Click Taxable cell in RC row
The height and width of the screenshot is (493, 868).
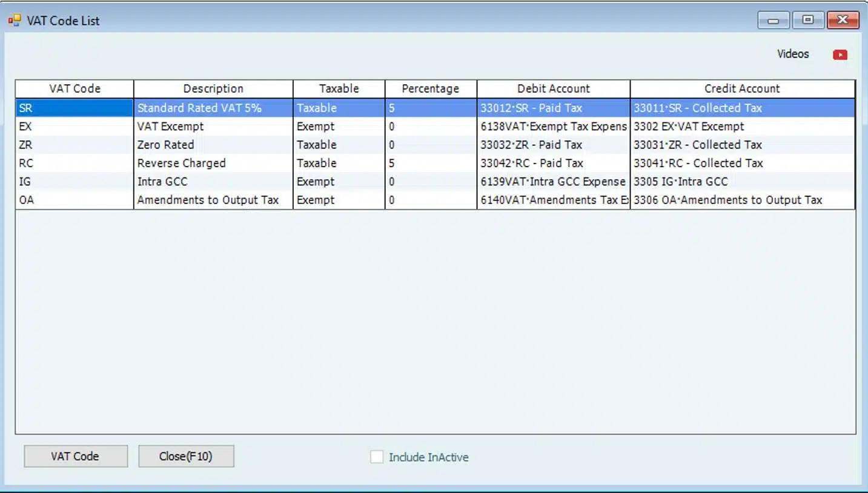339,163
